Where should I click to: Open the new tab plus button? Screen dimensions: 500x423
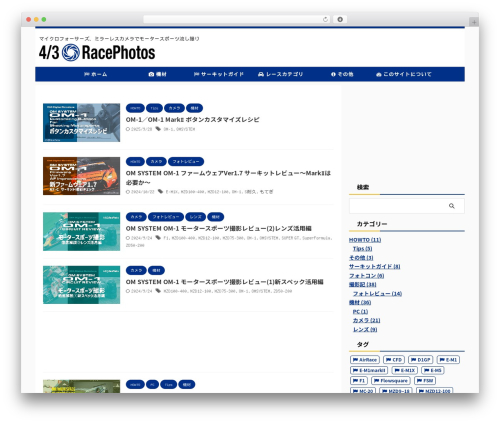click(x=474, y=22)
